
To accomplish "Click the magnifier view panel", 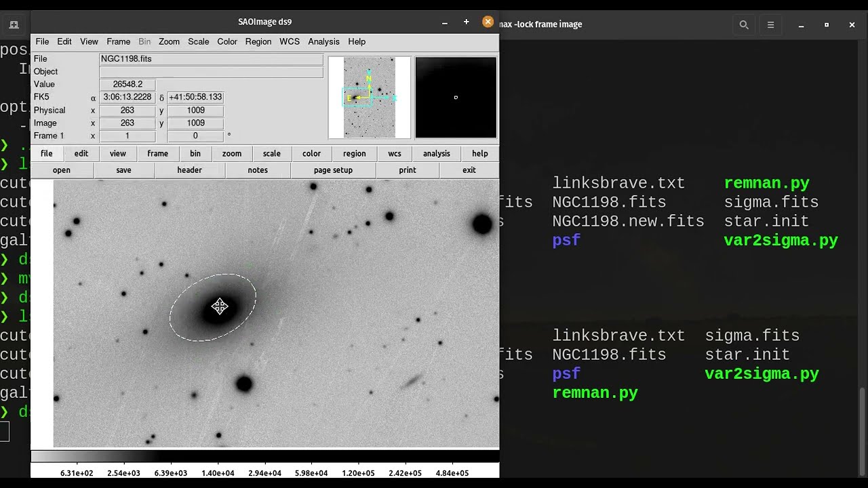I will point(456,98).
